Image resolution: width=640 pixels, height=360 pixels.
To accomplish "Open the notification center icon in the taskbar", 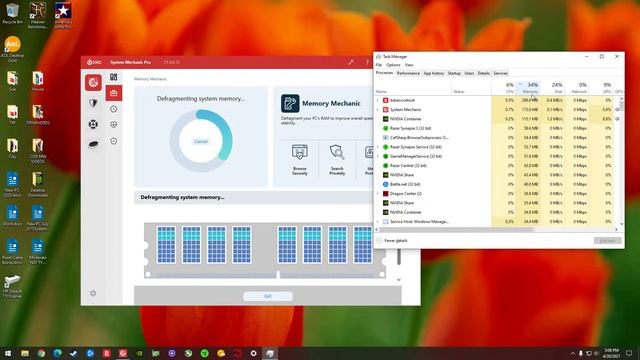I will (629, 353).
